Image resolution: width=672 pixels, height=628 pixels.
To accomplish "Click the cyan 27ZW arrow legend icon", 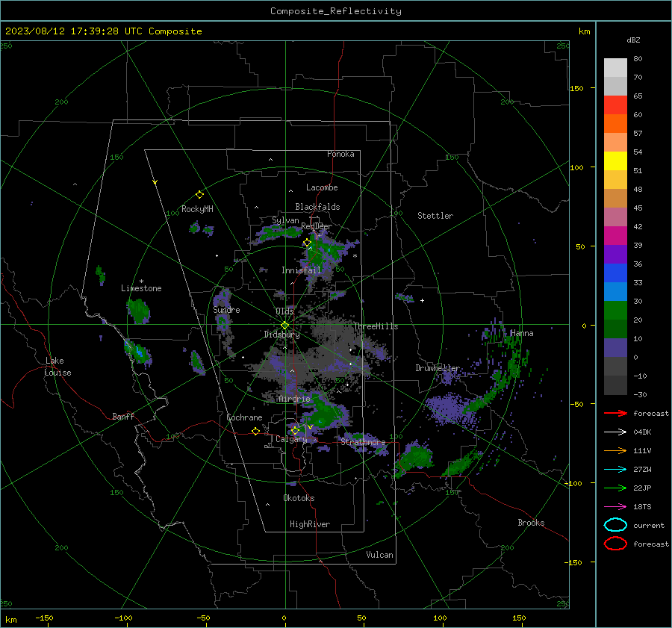I will coord(615,470).
